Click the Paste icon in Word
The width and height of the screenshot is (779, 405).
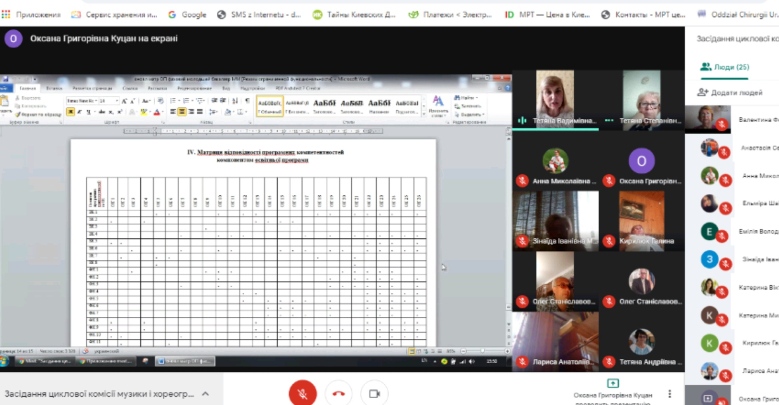(4, 102)
